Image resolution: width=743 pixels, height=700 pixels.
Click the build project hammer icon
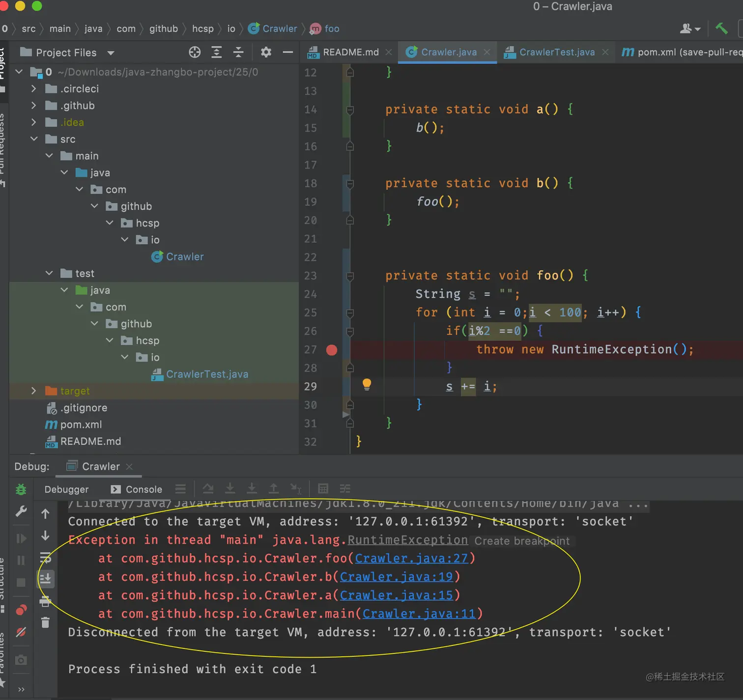721,28
